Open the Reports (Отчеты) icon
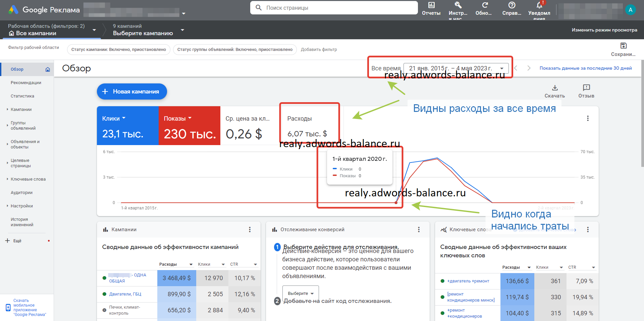This screenshot has height=321, width=644. pyautogui.click(x=431, y=6)
